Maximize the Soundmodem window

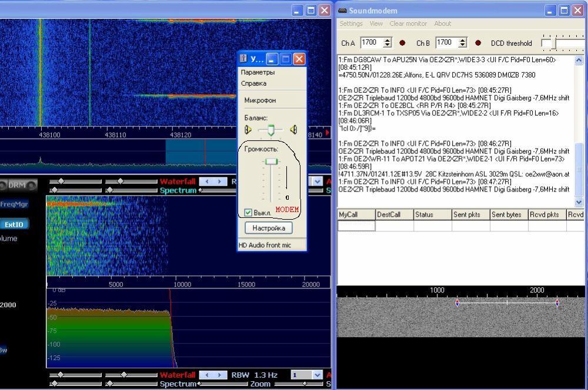564,11
